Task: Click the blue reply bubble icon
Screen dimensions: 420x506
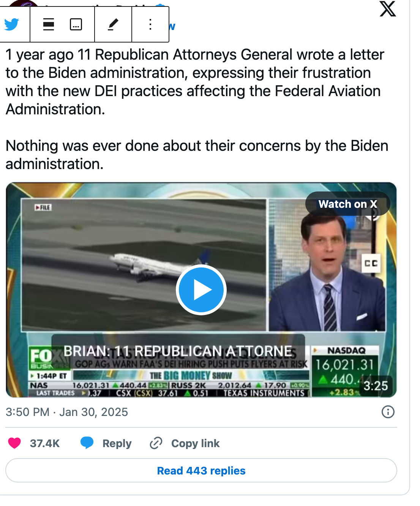Action: (87, 443)
